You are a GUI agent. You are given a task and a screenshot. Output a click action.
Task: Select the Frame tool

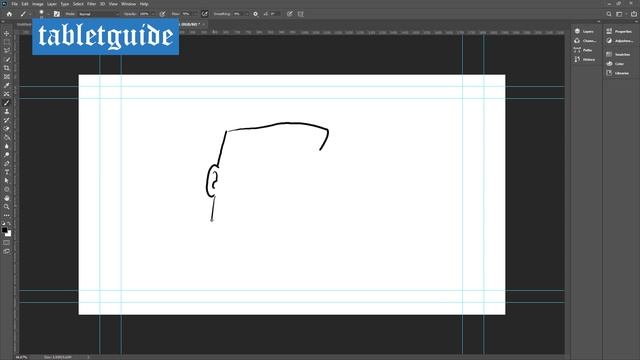(x=7, y=76)
